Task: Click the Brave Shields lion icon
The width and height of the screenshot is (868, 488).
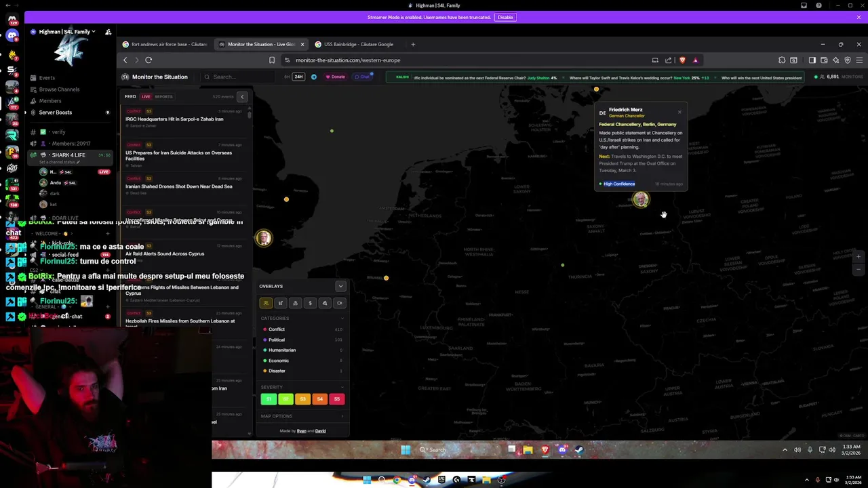Action: 682,60
